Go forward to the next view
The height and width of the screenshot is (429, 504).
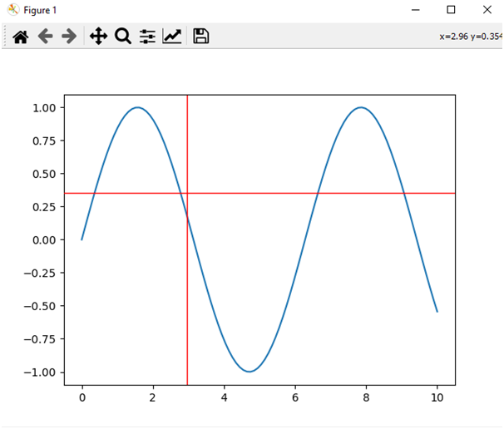(69, 36)
